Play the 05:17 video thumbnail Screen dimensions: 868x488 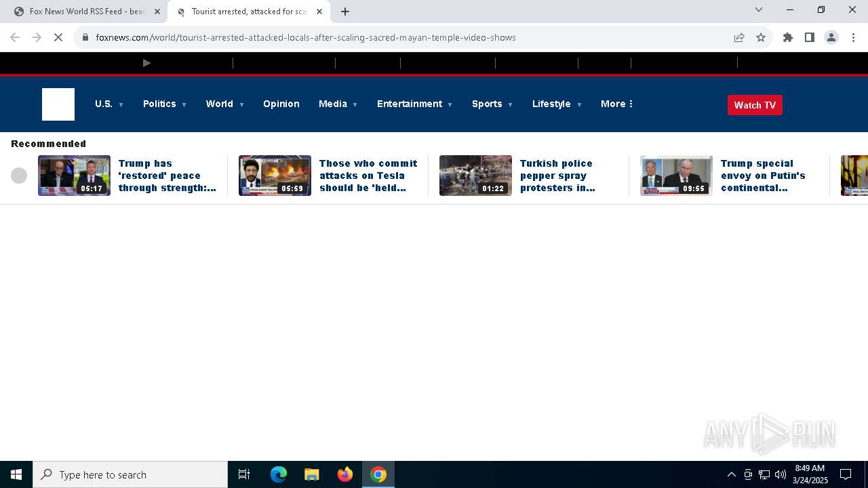click(74, 176)
